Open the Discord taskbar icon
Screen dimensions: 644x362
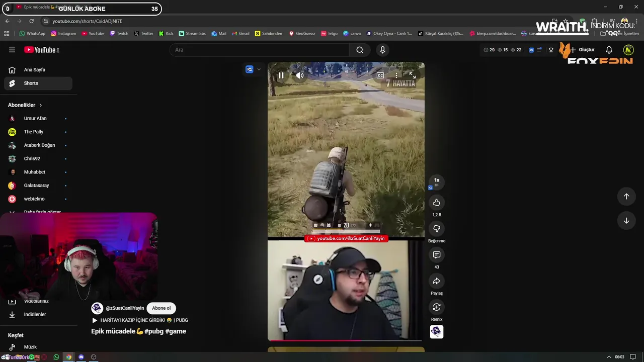point(81,357)
